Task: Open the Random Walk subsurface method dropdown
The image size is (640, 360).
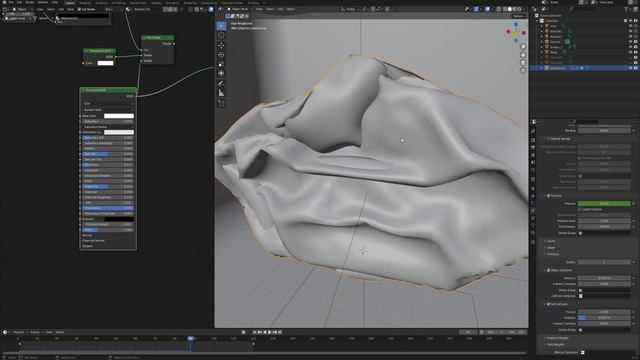Action: pos(108,110)
